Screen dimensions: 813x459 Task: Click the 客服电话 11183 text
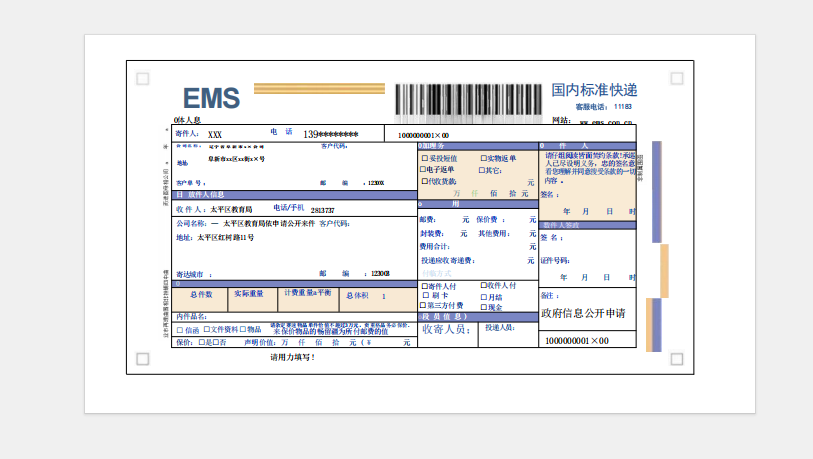(x=604, y=107)
